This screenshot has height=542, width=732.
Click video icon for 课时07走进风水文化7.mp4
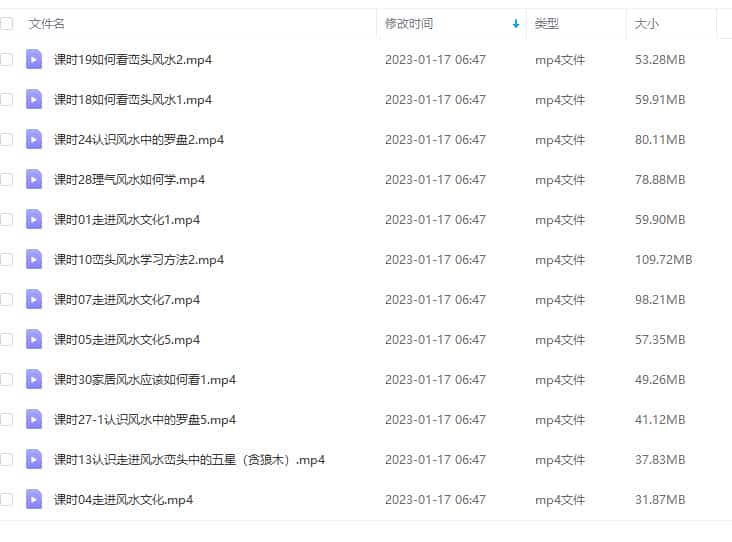click(34, 300)
